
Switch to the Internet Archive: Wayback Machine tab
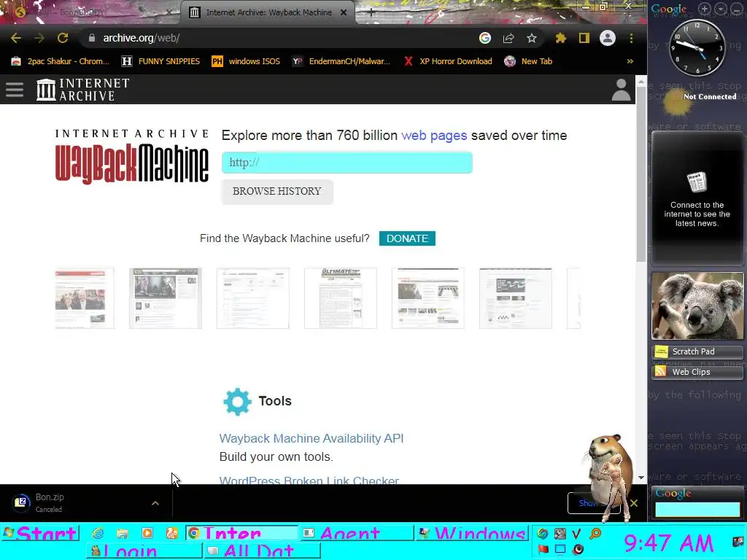click(268, 12)
